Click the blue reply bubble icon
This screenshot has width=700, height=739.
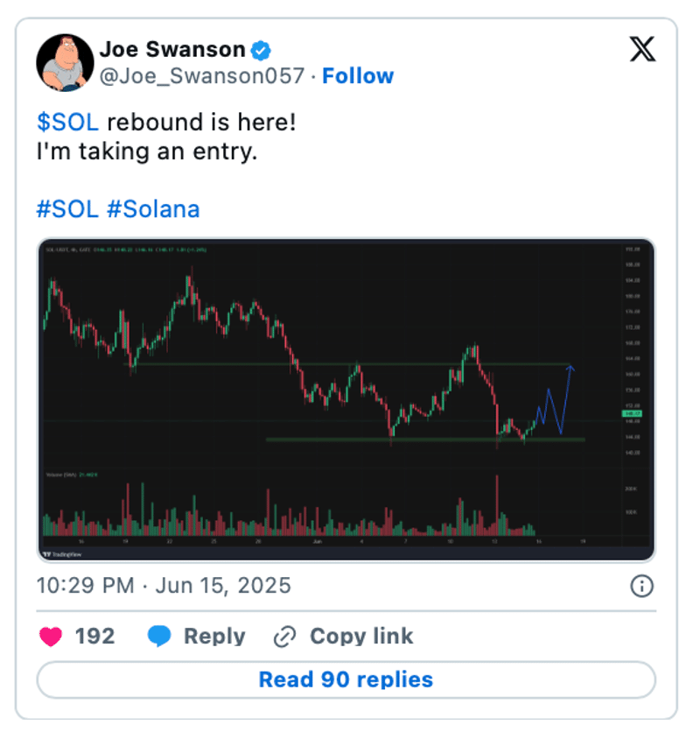159,637
